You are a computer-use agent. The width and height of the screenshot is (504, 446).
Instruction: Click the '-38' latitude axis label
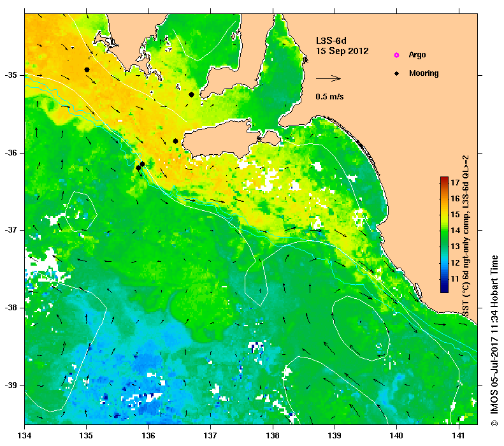pyautogui.click(x=11, y=308)
